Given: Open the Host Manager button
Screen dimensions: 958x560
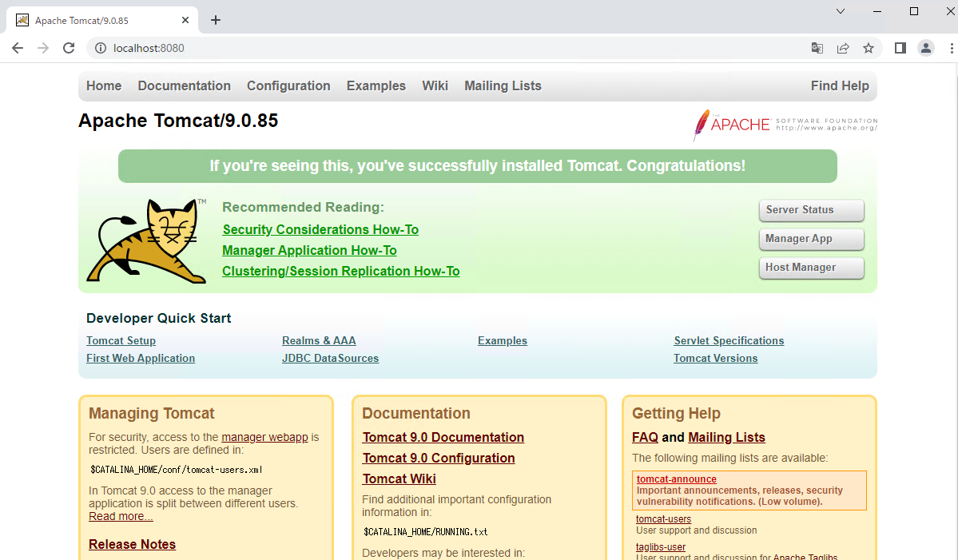Looking at the screenshot, I should point(811,268).
